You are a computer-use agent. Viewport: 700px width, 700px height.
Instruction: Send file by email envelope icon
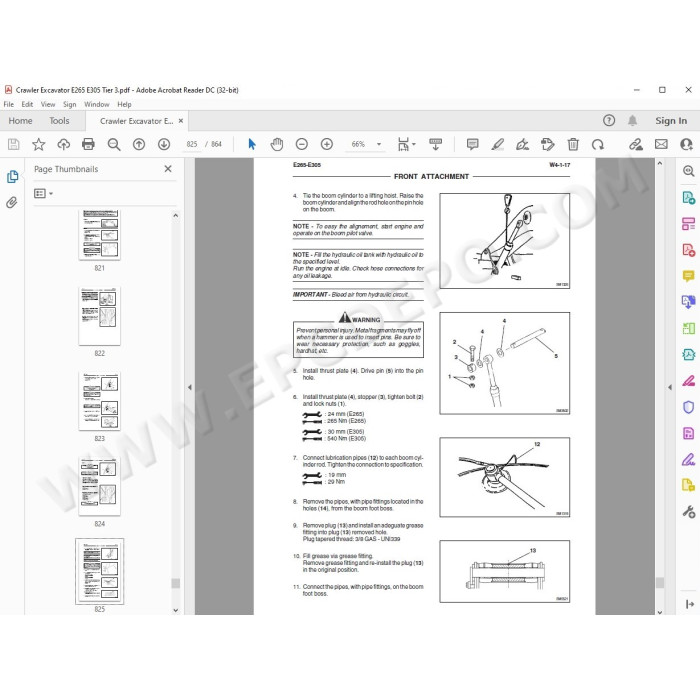(661, 144)
